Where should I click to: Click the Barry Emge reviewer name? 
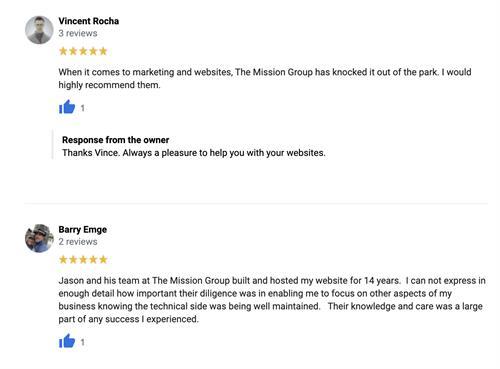click(83, 230)
